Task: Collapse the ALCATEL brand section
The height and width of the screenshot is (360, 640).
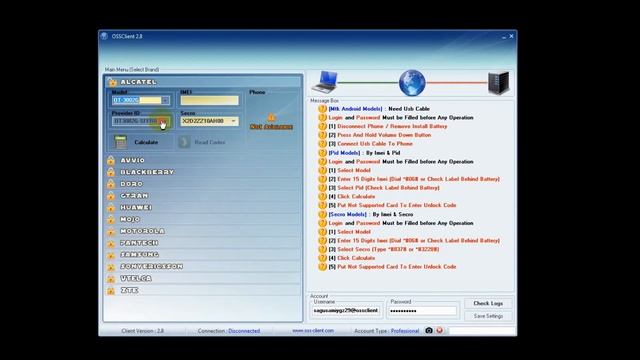Action: tap(203, 82)
